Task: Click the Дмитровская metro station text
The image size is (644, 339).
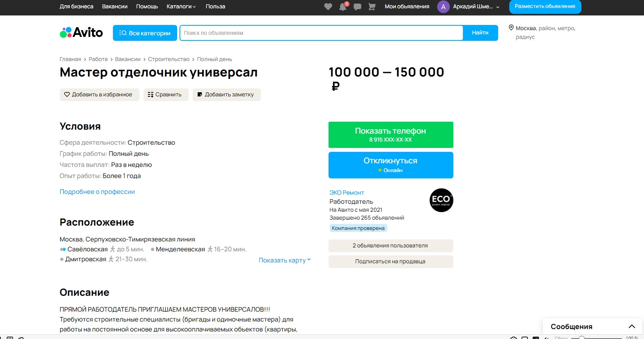Action: (x=86, y=259)
